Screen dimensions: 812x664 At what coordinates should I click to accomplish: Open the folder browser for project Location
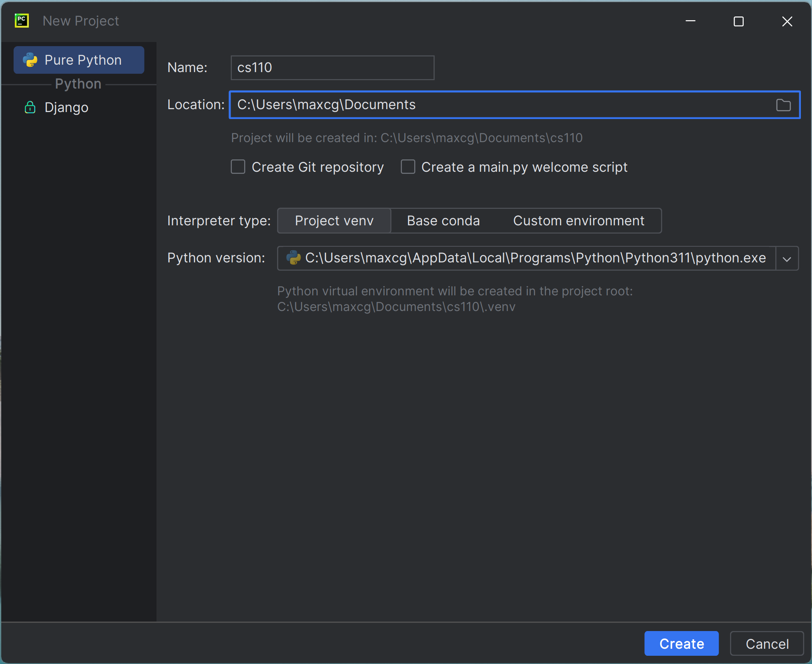[x=784, y=105]
